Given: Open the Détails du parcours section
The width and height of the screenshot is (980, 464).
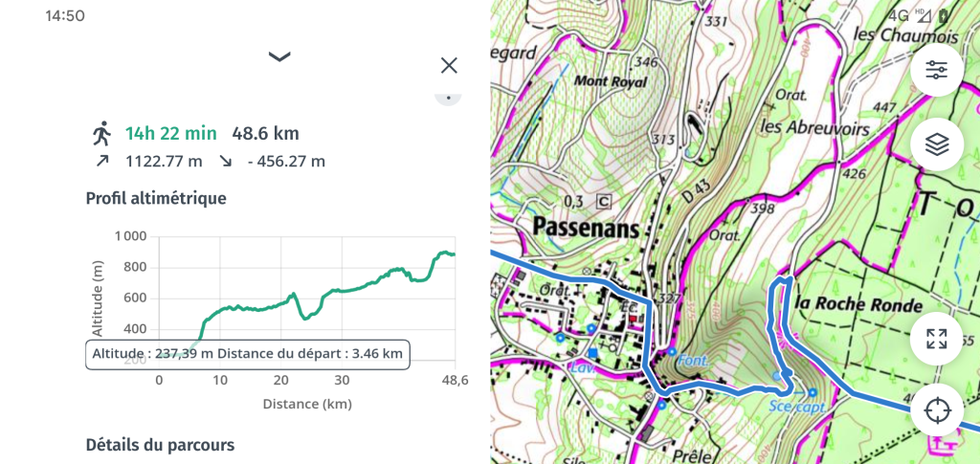Looking at the screenshot, I should tap(160, 445).
